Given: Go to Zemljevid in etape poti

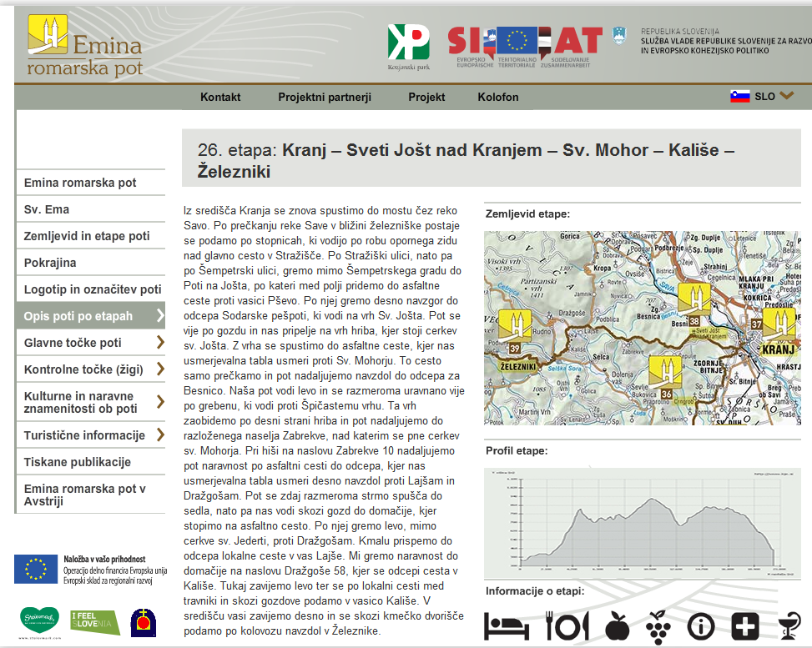Looking at the screenshot, I should tap(87, 236).
